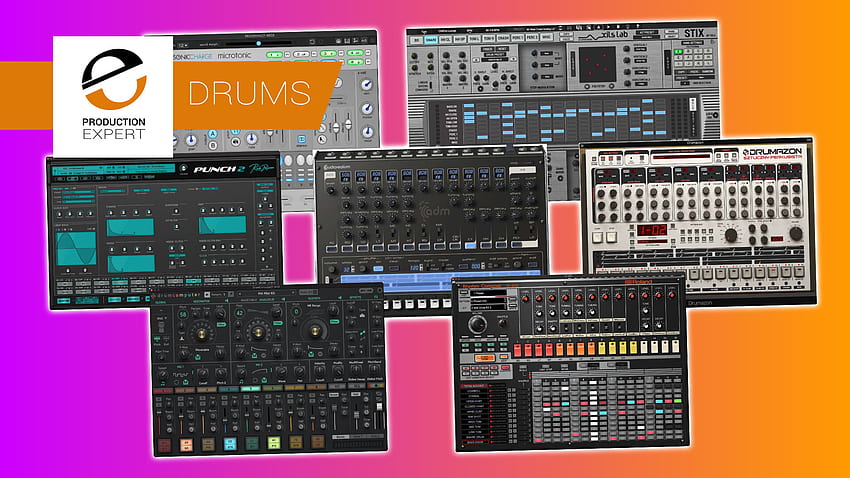Click the round icon left of Punch 2 logo

[183, 169]
